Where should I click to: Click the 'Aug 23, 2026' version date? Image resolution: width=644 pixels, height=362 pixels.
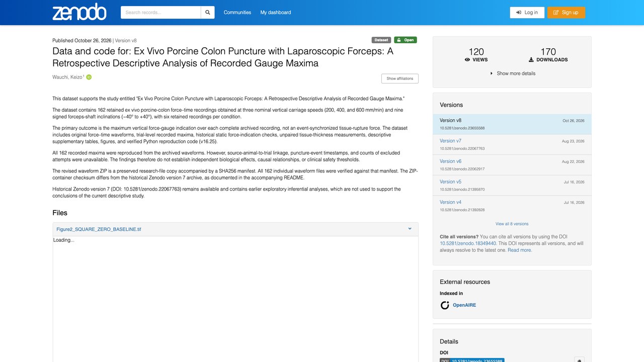click(573, 141)
